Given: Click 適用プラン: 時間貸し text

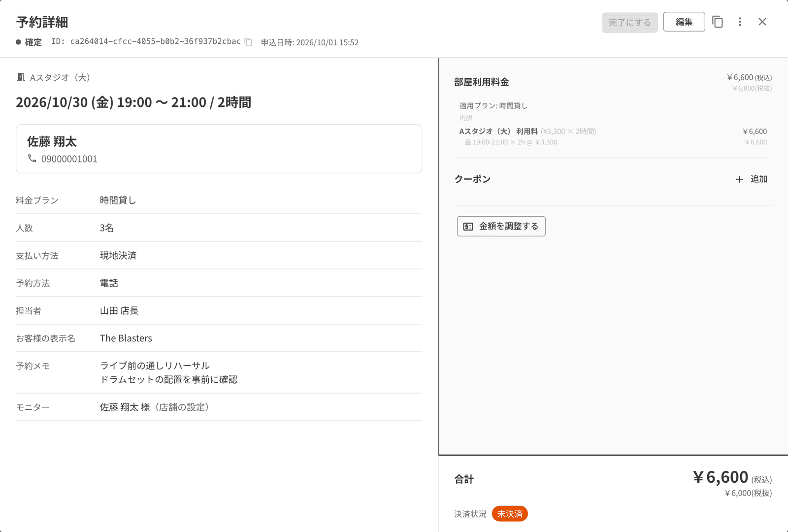Looking at the screenshot, I should pyautogui.click(x=493, y=105).
